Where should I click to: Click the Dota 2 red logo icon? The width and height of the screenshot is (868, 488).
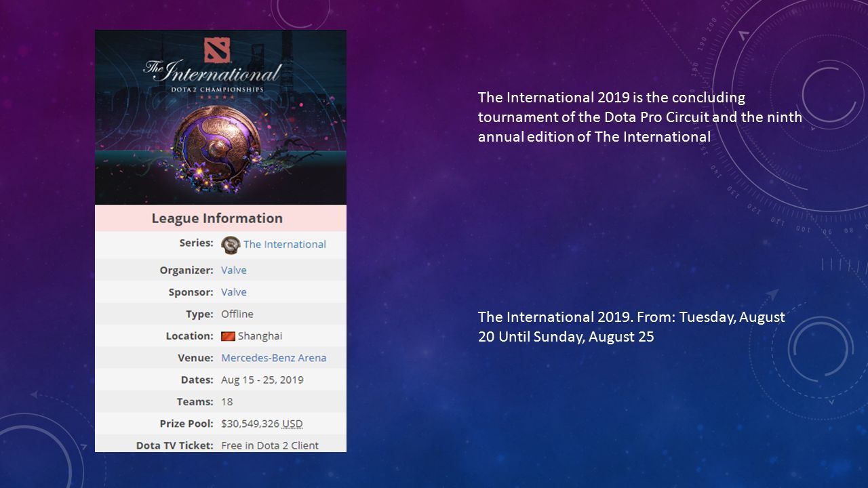point(217,49)
